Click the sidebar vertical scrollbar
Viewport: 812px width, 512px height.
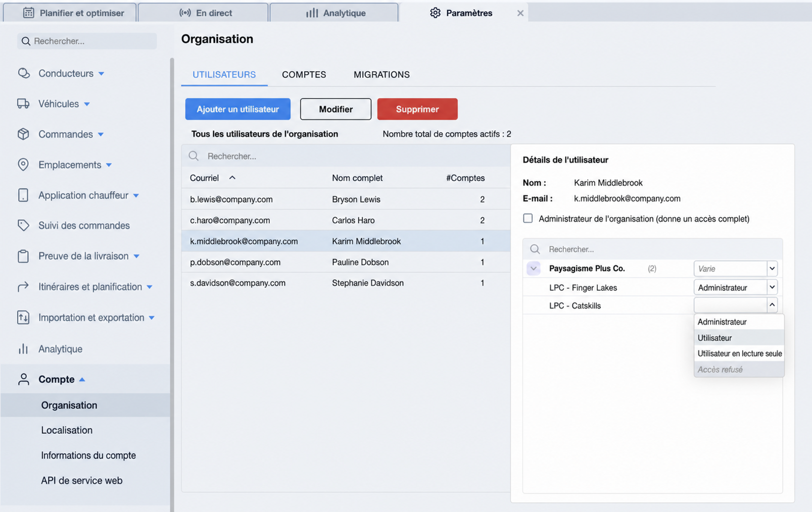click(172, 285)
